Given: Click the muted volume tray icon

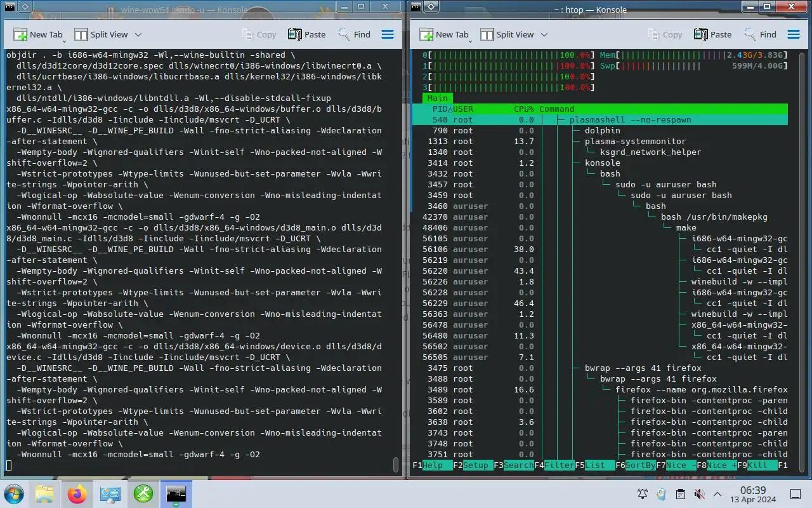Looking at the screenshot, I should click(x=699, y=494).
